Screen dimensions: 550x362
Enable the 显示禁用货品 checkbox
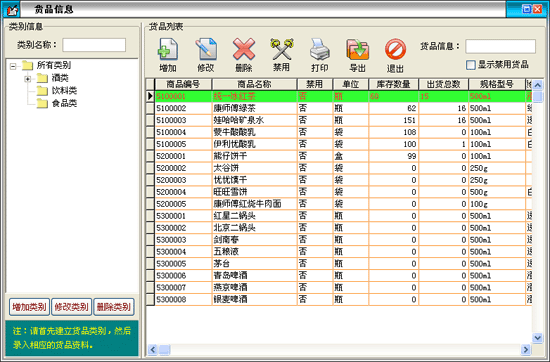pos(471,65)
